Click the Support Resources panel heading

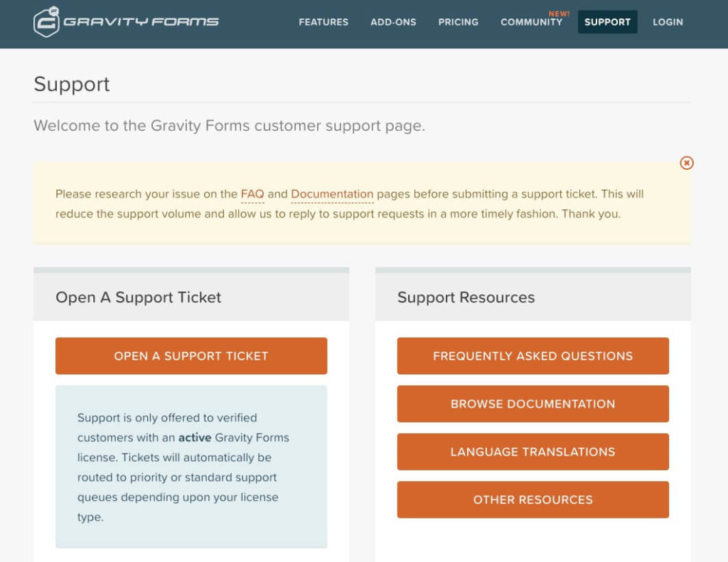tap(466, 297)
